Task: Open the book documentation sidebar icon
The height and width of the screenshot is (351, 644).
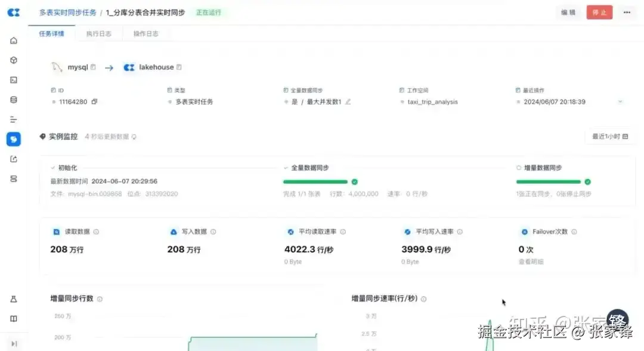Action: pos(14,319)
